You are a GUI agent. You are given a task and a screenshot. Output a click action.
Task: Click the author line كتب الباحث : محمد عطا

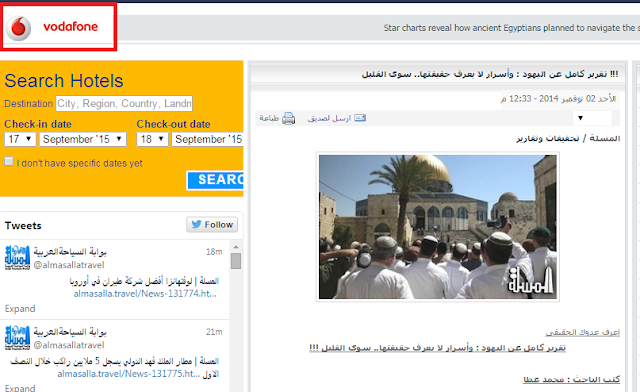(572, 380)
